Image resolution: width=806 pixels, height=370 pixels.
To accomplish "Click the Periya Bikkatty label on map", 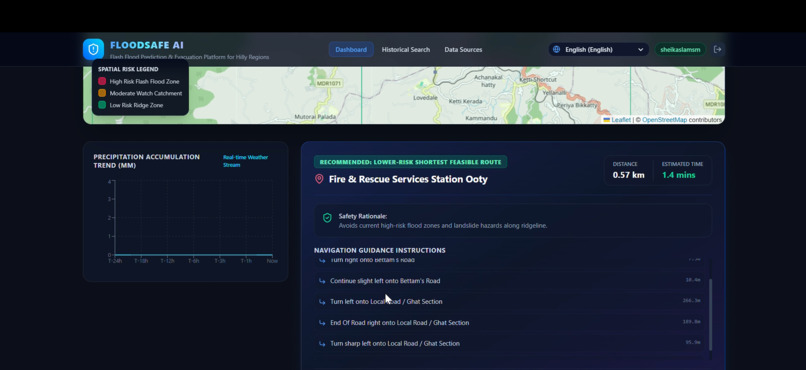I will (578, 105).
